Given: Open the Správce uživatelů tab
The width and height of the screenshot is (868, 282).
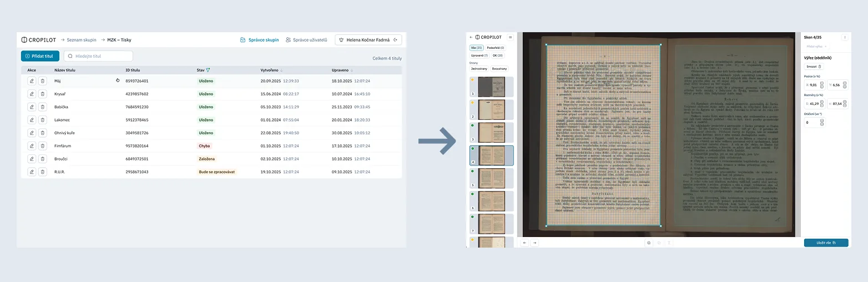Looking at the screenshot, I should click(306, 40).
